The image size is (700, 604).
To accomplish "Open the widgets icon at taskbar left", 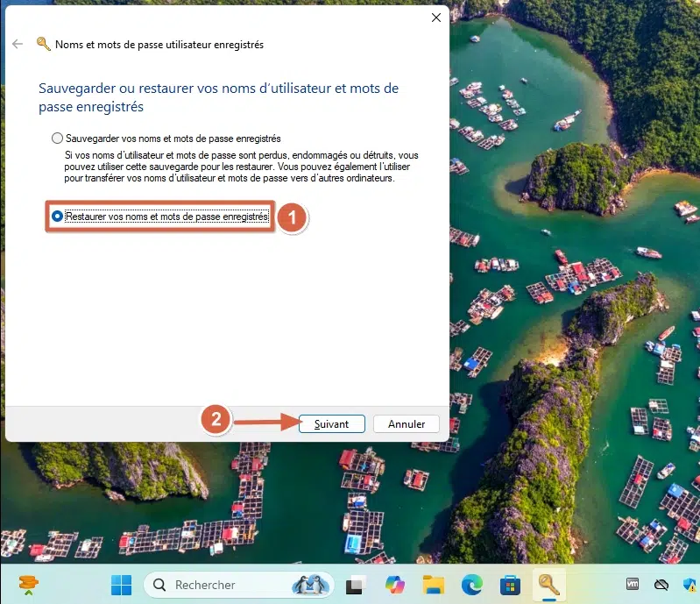I will 29,585.
